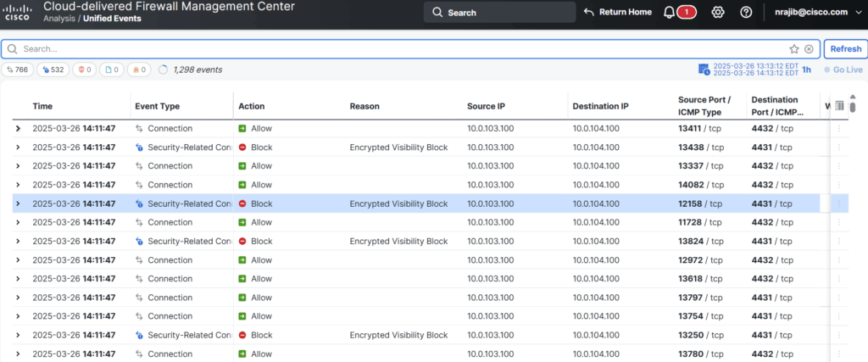Click Block icon in source port 13438 row
Viewport: 868px width, 362px height.
coord(242,148)
